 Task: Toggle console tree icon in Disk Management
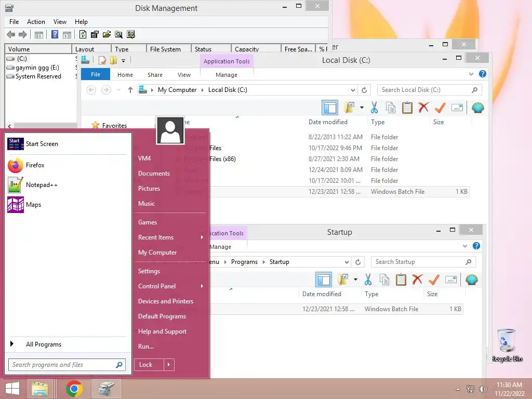(x=39, y=35)
